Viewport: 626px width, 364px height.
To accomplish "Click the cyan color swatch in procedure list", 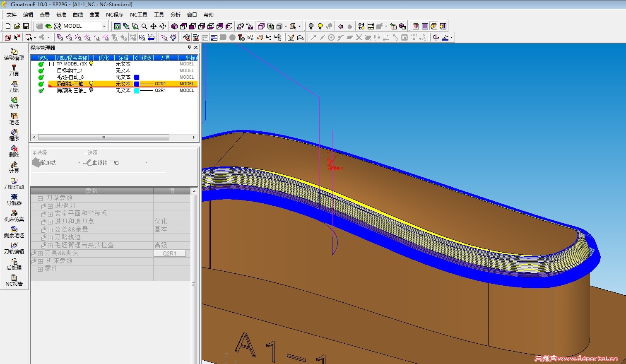I will pyautogui.click(x=137, y=91).
